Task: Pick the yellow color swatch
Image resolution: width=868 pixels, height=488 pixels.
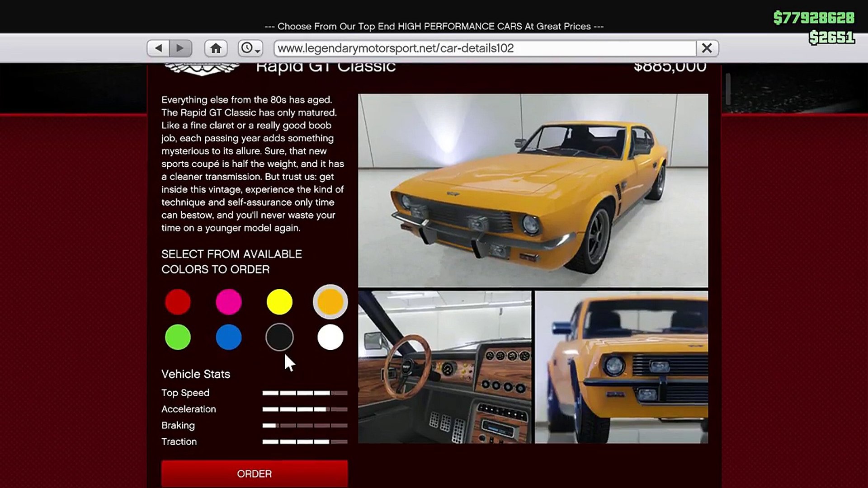Action: [x=279, y=302]
